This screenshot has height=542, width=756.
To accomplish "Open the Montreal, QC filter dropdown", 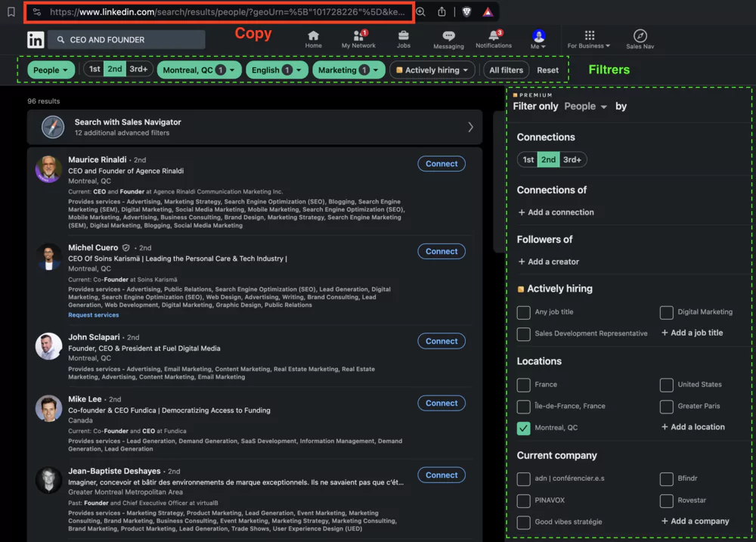I will click(x=199, y=70).
